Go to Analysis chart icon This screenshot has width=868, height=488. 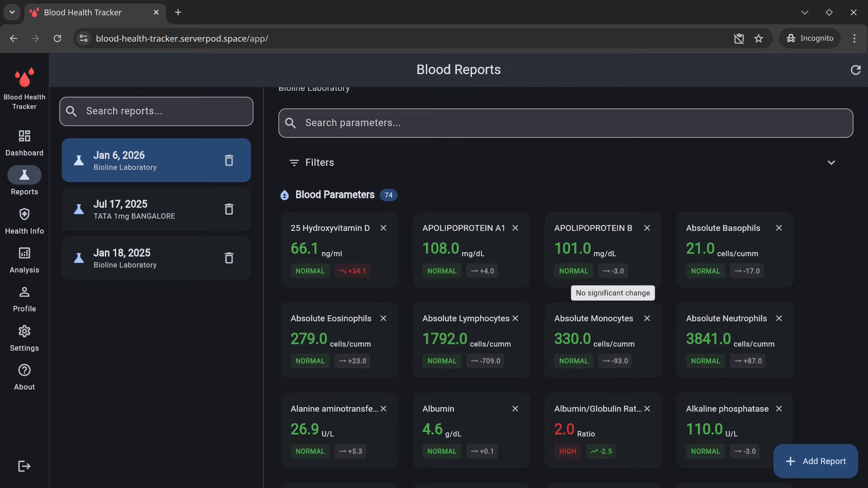pyautogui.click(x=24, y=253)
